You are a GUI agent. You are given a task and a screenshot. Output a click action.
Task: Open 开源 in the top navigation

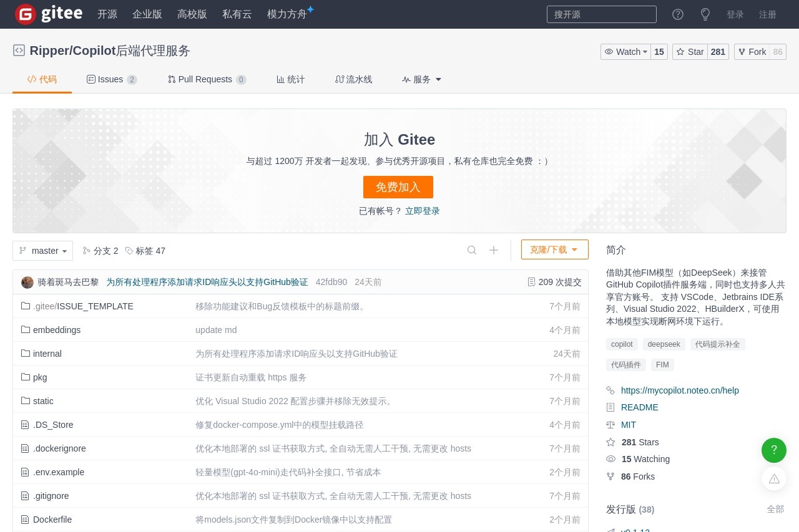107,14
